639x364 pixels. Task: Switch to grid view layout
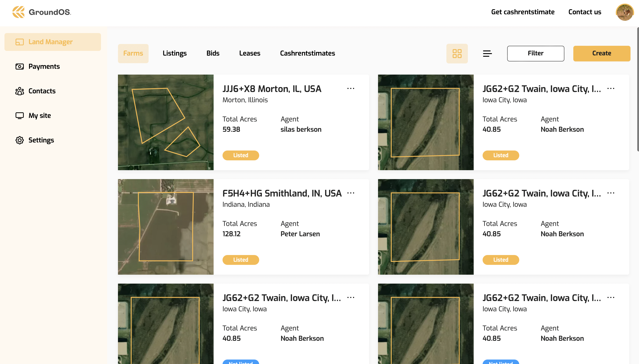457,53
